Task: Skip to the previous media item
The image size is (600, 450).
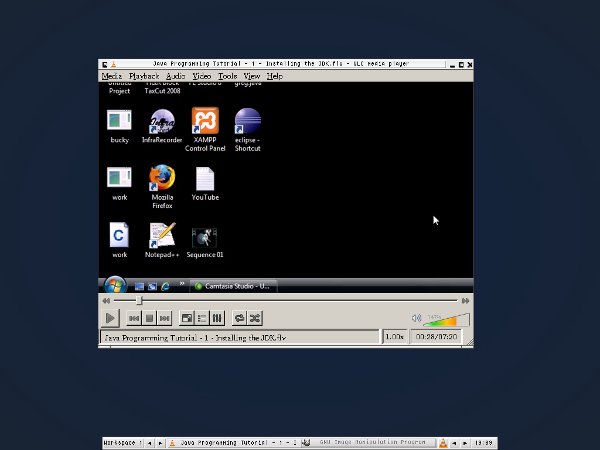Action: pyautogui.click(x=134, y=318)
